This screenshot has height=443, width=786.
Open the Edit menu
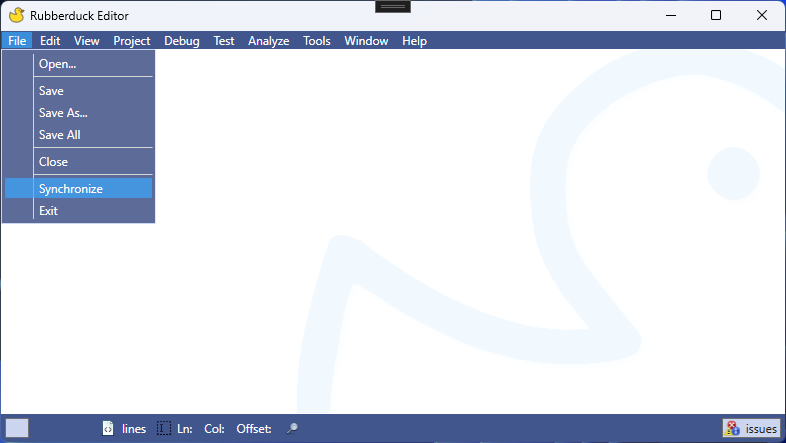[x=50, y=41]
